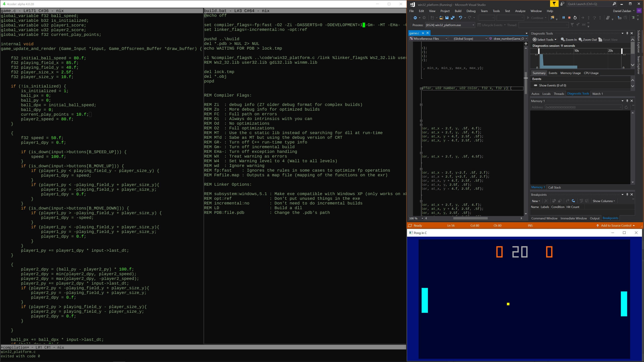Click the diagnostics timeline right selection handle
Image resolution: width=644 pixels, height=362 pixels.
(622, 51)
